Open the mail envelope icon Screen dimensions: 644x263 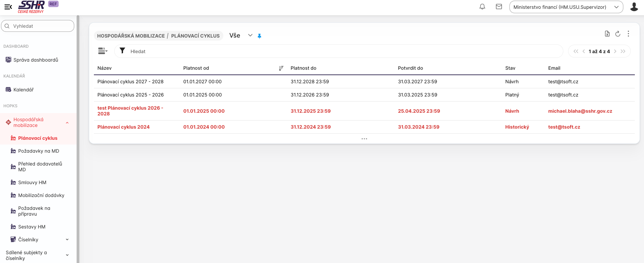point(499,7)
